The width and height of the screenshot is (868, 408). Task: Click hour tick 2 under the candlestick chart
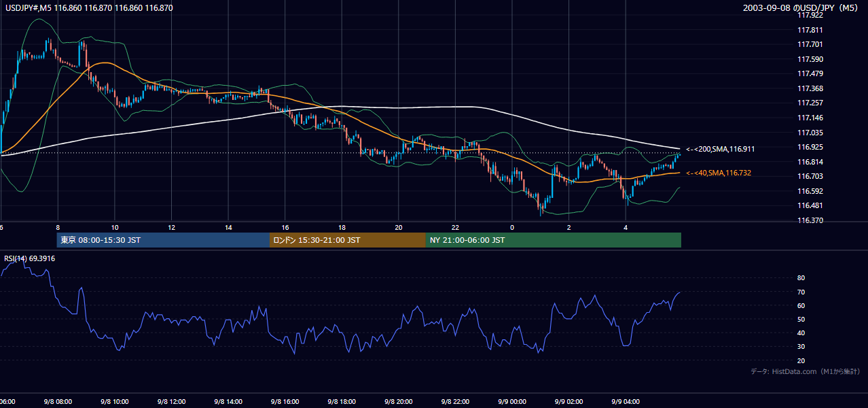pos(569,228)
